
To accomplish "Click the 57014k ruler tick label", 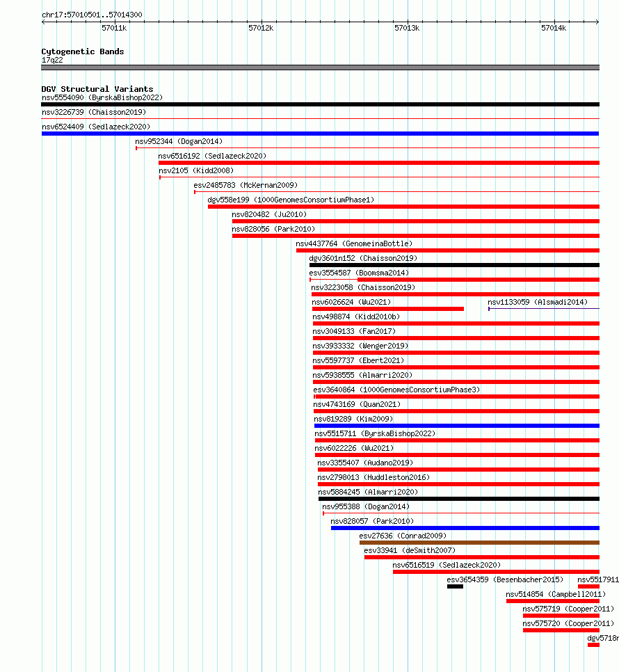I will pos(554,28).
